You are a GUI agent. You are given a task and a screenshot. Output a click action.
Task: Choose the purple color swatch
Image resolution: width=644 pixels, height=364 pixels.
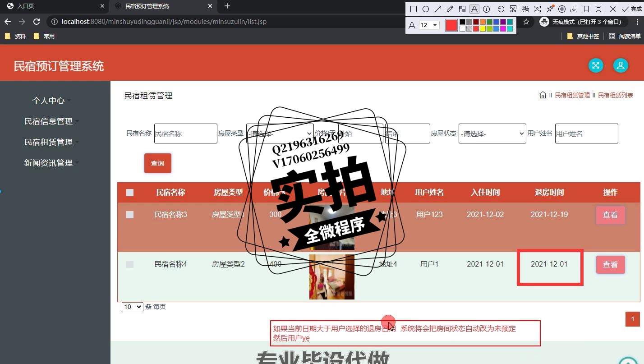(503, 22)
